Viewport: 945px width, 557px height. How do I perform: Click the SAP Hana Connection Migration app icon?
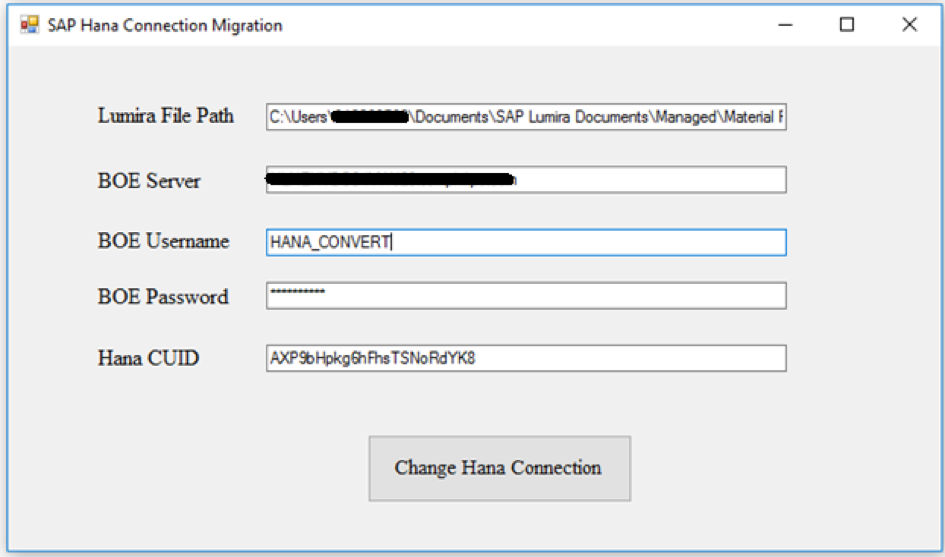pyautogui.click(x=29, y=25)
